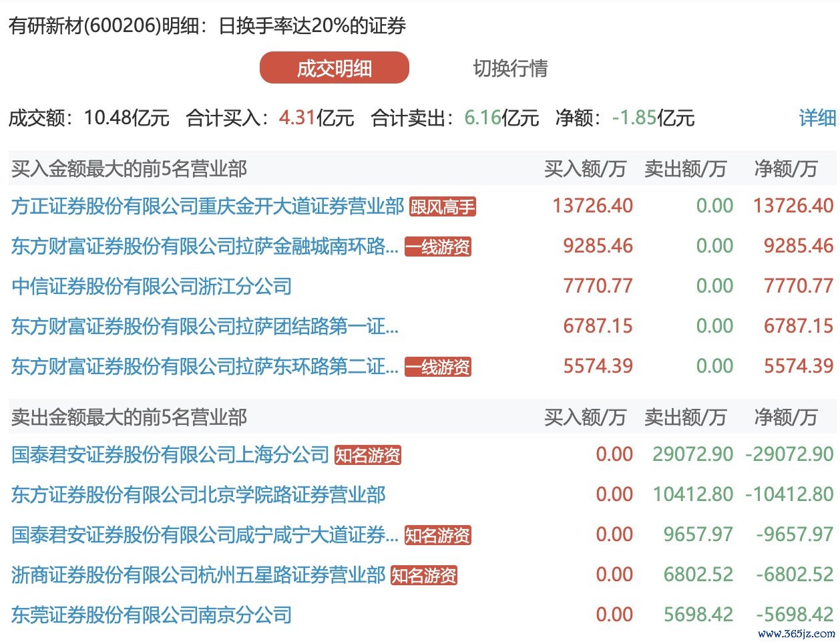Click 知名游资 tag beside 咸宁咸宁大道证券

tap(438, 536)
